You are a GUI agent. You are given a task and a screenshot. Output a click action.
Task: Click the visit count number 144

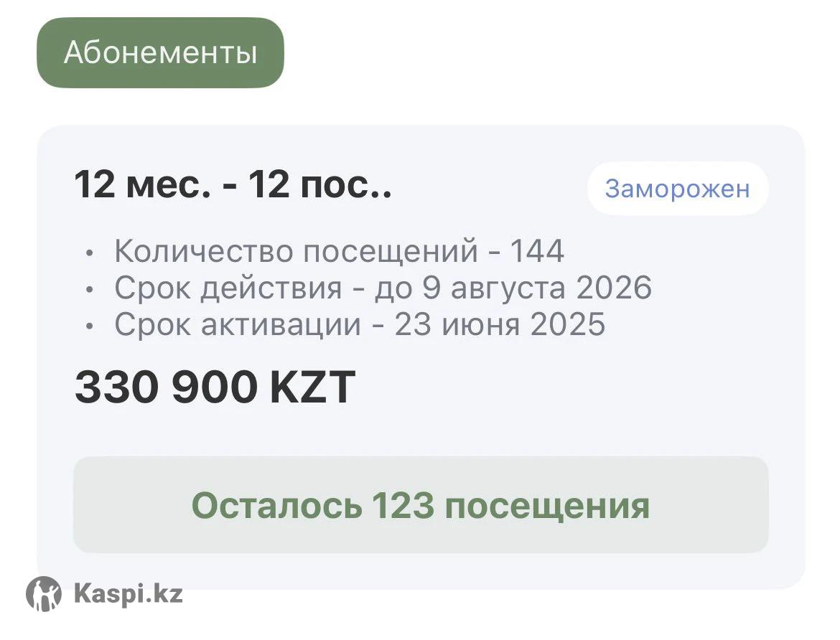click(x=537, y=251)
